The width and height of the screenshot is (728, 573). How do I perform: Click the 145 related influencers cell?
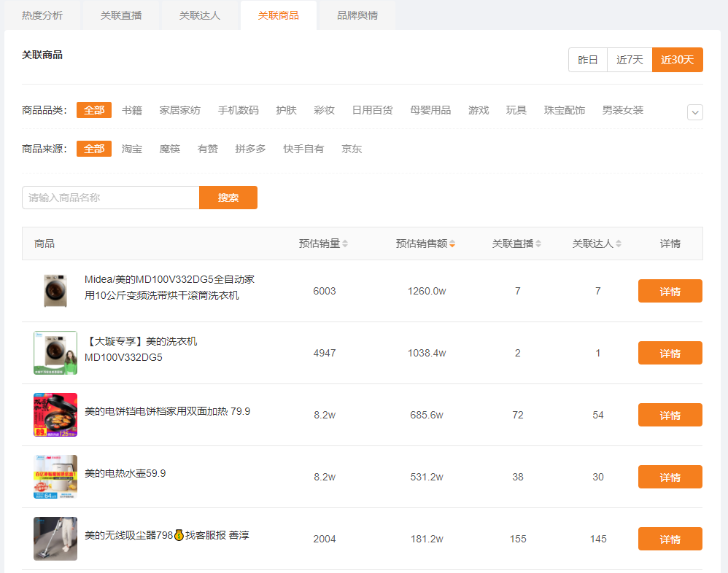pyautogui.click(x=598, y=539)
